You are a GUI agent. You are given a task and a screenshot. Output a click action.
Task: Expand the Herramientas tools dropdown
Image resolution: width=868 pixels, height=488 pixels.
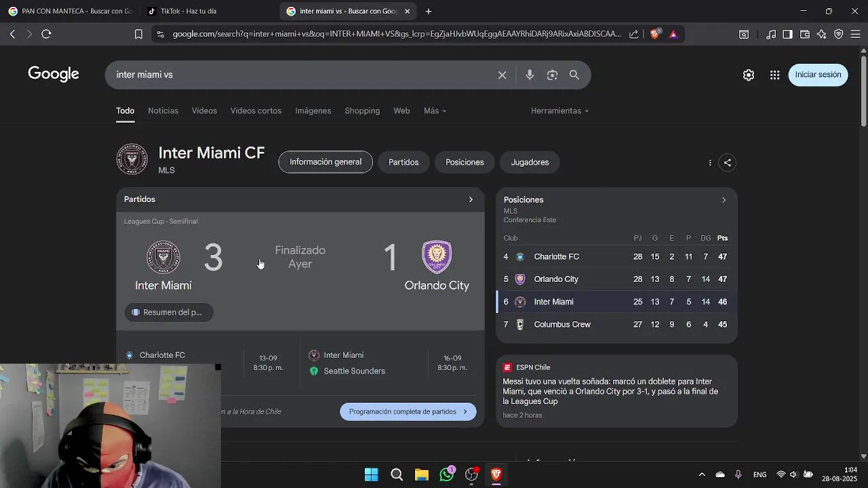pyautogui.click(x=559, y=110)
